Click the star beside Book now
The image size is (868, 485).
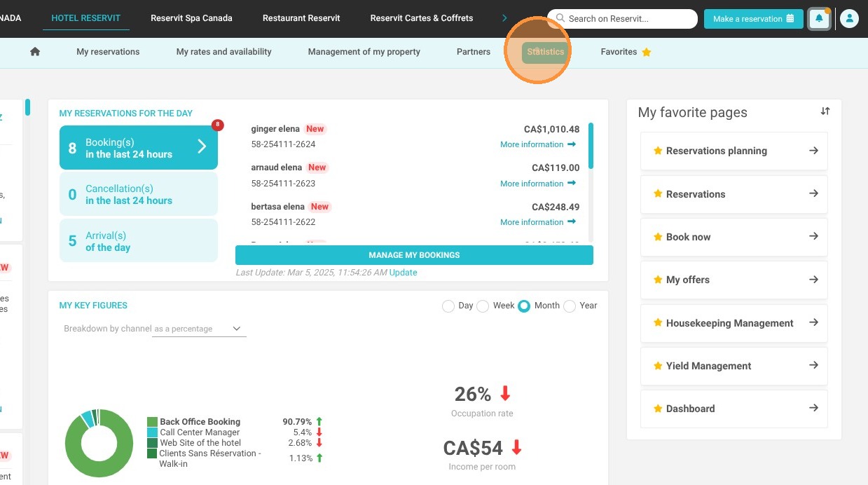[x=658, y=237]
